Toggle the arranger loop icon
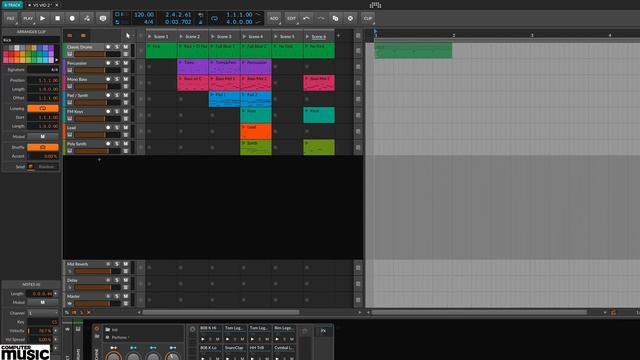Viewport: 640px width, 360px height. (214, 18)
